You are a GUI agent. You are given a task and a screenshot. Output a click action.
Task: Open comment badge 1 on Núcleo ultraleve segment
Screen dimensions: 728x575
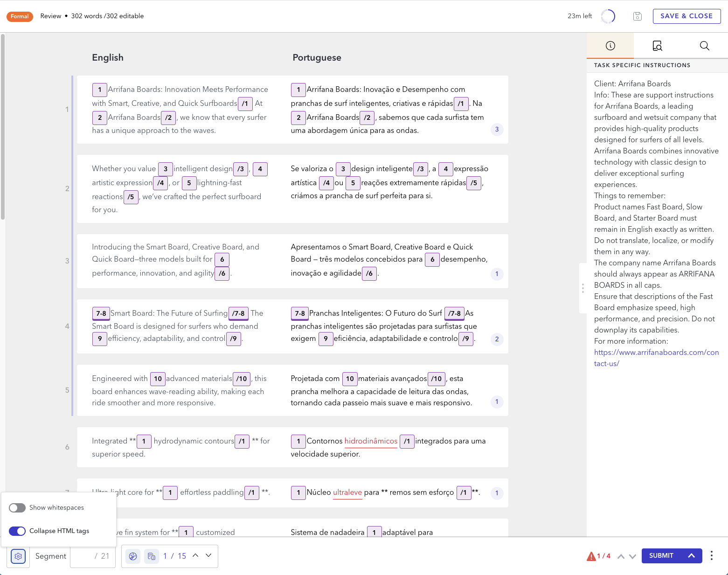(x=497, y=493)
